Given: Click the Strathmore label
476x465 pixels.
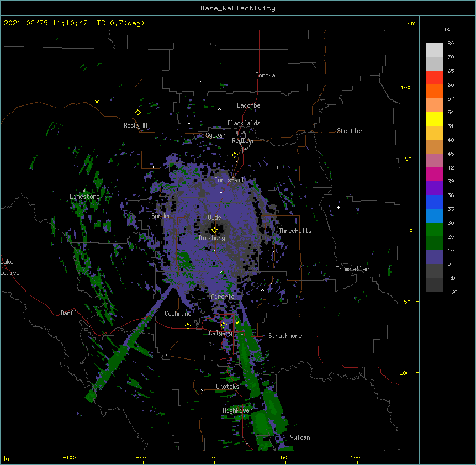Looking at the screenshot, I should coord(285,336).
